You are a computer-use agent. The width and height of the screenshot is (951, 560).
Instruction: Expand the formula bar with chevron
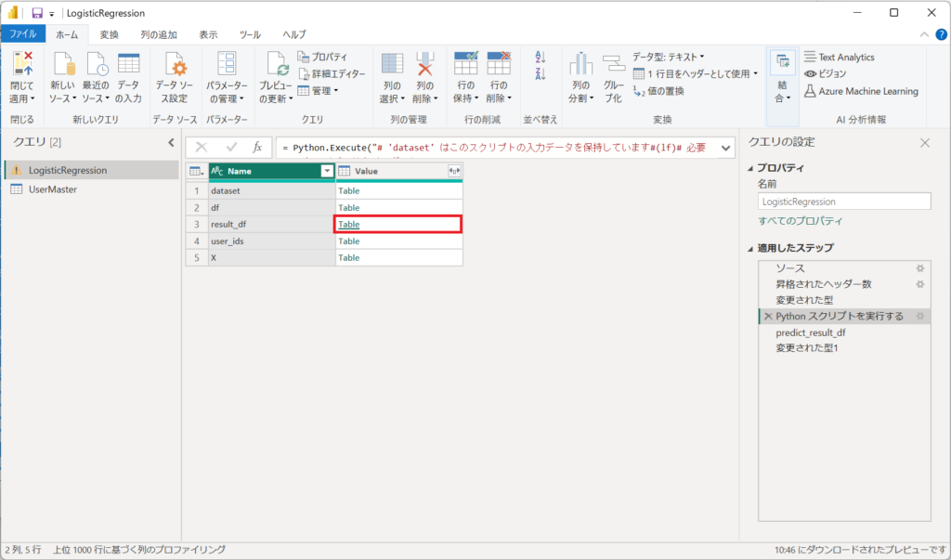tap(724, 148)
